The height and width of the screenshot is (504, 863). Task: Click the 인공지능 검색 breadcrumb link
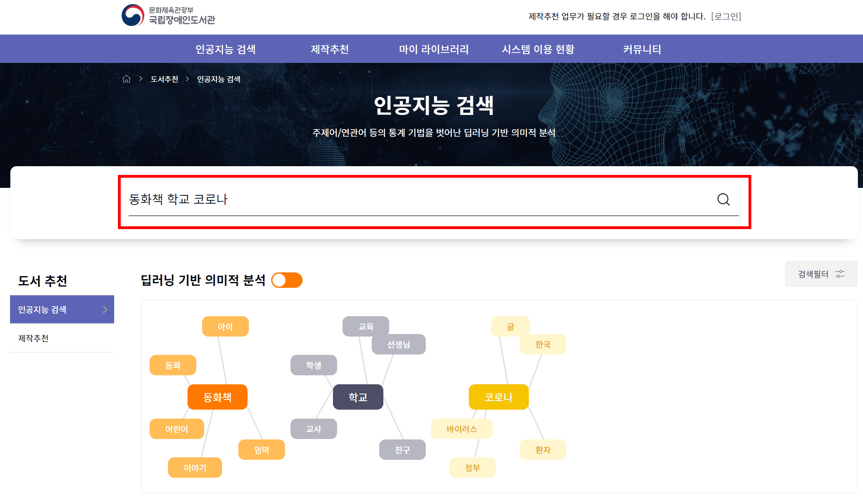[x=218, y=79]
